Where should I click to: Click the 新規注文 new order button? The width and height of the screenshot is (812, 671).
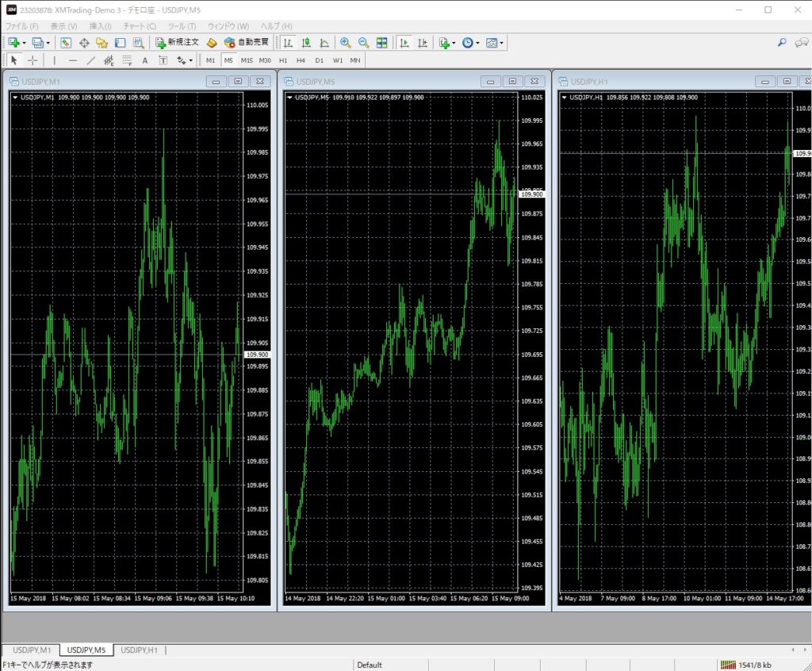click(177, 43)
